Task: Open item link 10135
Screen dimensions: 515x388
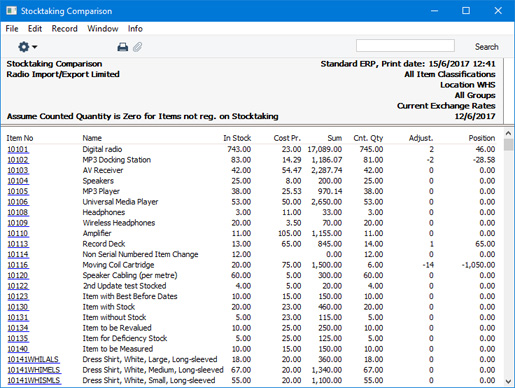Action: 18,338
